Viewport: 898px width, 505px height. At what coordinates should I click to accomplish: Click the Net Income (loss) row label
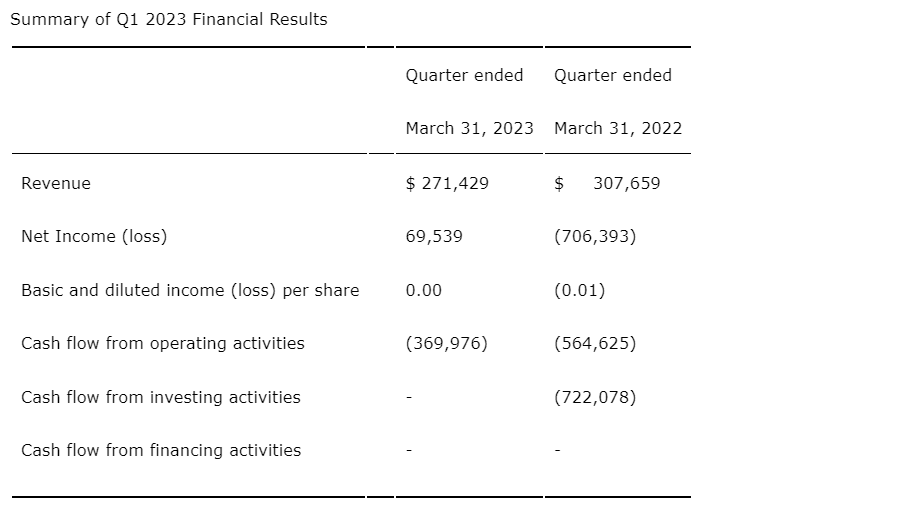click(94, 236)
